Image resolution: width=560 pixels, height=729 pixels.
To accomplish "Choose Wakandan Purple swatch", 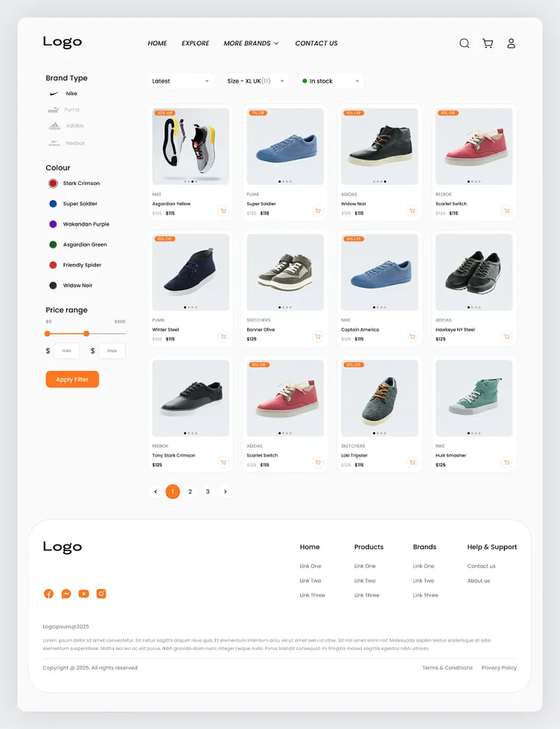I will coord(53,224).
